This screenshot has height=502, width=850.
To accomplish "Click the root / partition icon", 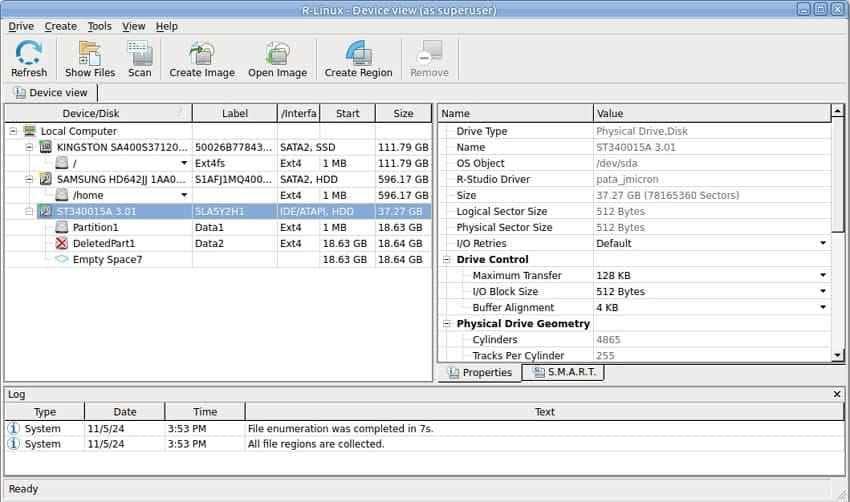I will 62,163.
